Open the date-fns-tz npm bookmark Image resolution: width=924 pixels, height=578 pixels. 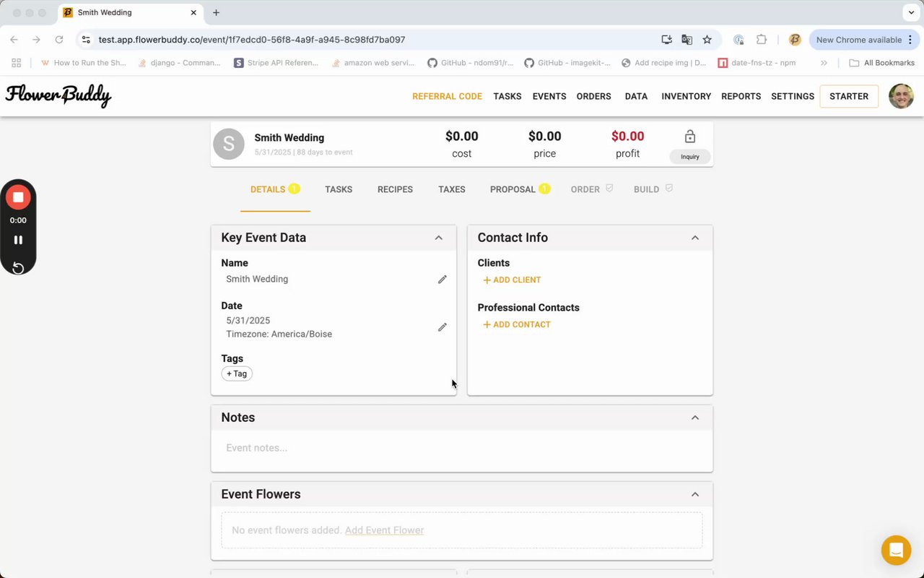click(x=757, y=63)
